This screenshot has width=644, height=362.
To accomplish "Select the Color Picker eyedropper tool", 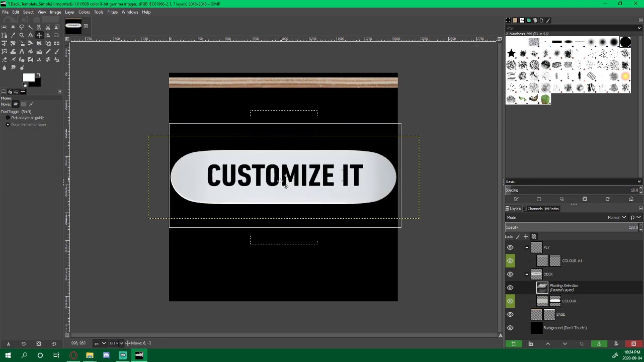I will 13,35.
